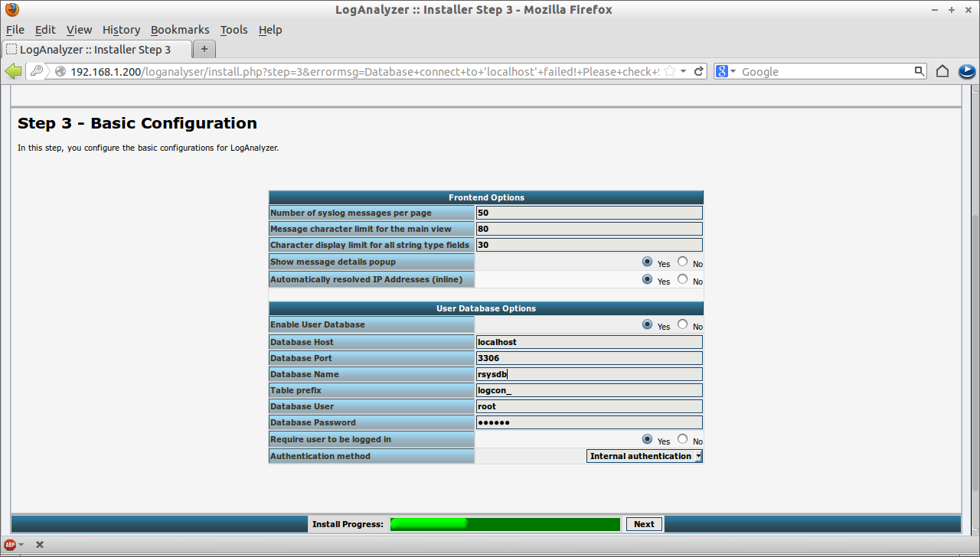Reload the page with the refresh icon
The width and height of the screenshot is (980, 557).
pyautogui.click(x=699, y=71)
